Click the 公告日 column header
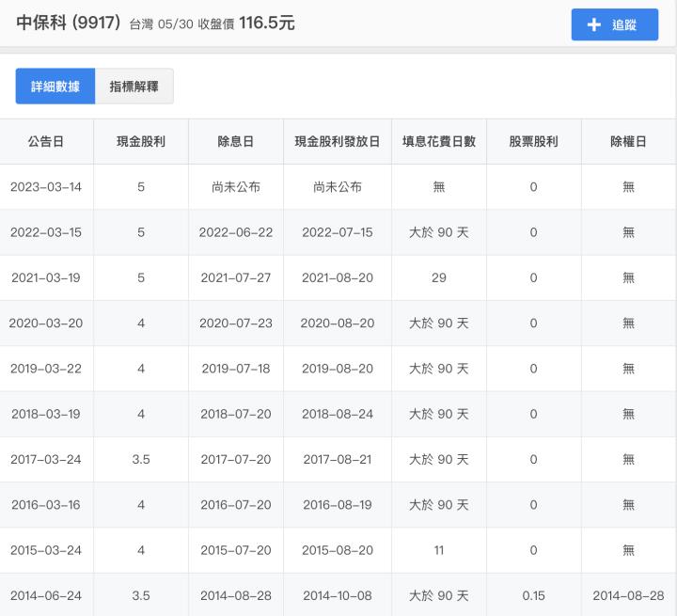This screenshot has width=677, height=616. 45,142
